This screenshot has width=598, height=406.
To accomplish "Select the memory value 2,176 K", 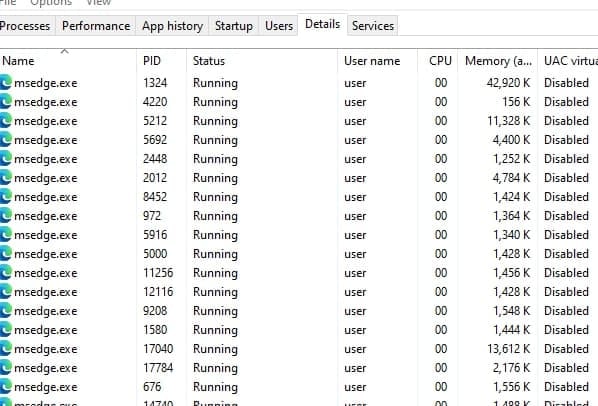I will (511, 368).
